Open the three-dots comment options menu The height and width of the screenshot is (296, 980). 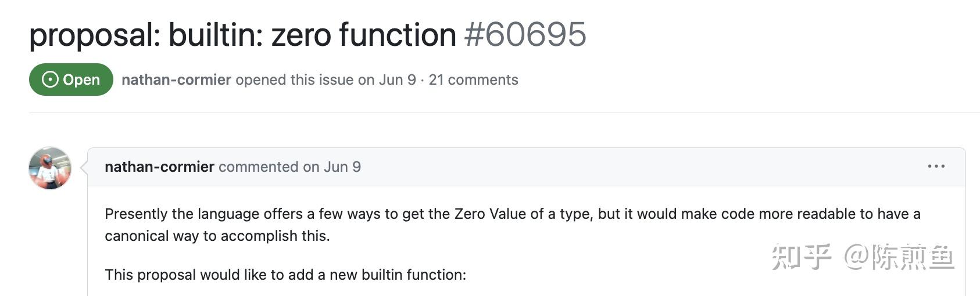[936, 167]
